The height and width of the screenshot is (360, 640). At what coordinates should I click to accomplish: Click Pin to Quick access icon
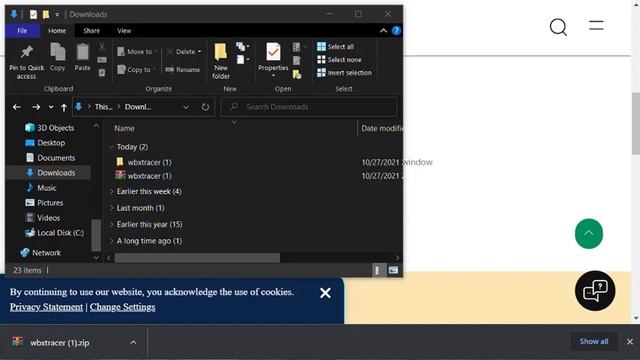[x=27, y=52]
